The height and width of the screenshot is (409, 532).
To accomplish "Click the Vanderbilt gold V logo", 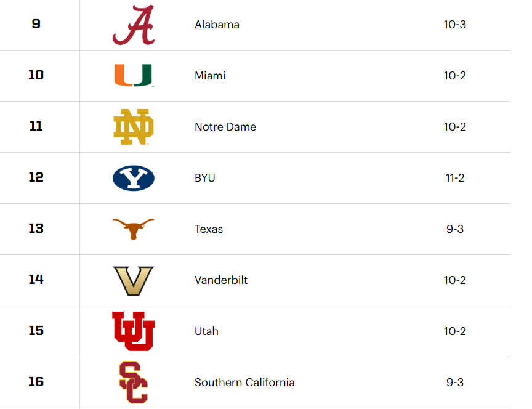I will coord(133,280).
